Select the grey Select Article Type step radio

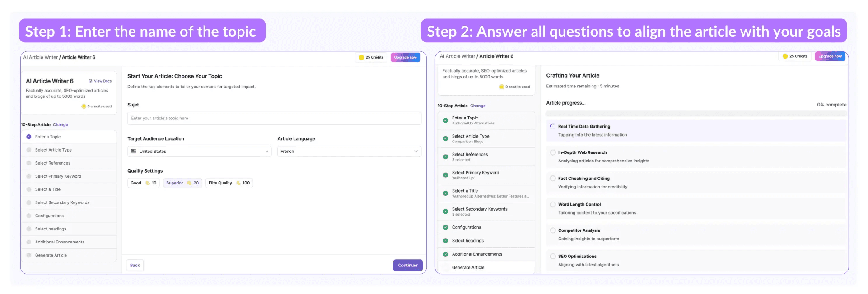[x=29, y=150]
